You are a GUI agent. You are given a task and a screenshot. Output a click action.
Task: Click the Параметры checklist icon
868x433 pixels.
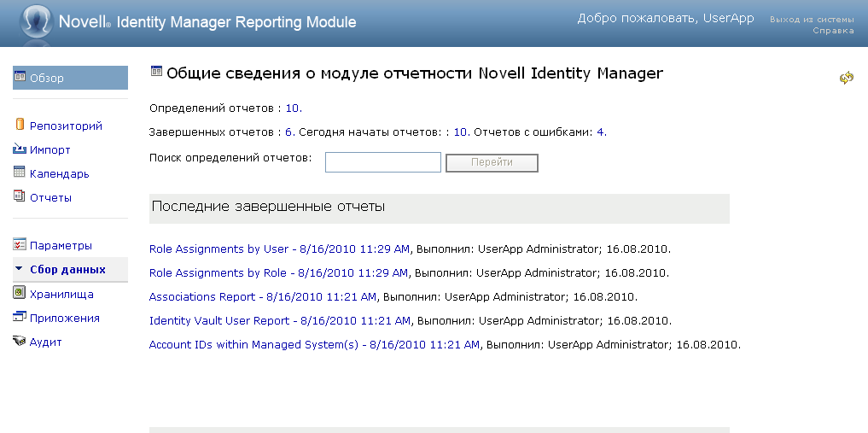click(20, 244)
